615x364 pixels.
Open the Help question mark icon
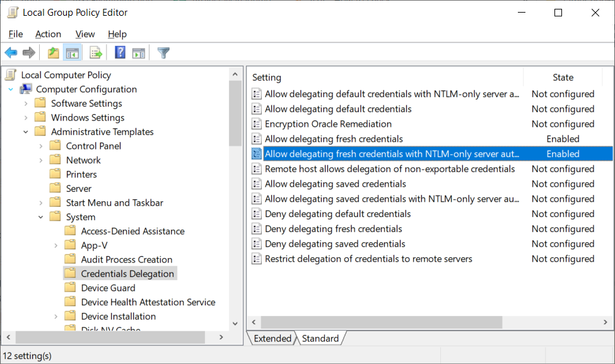120,52
